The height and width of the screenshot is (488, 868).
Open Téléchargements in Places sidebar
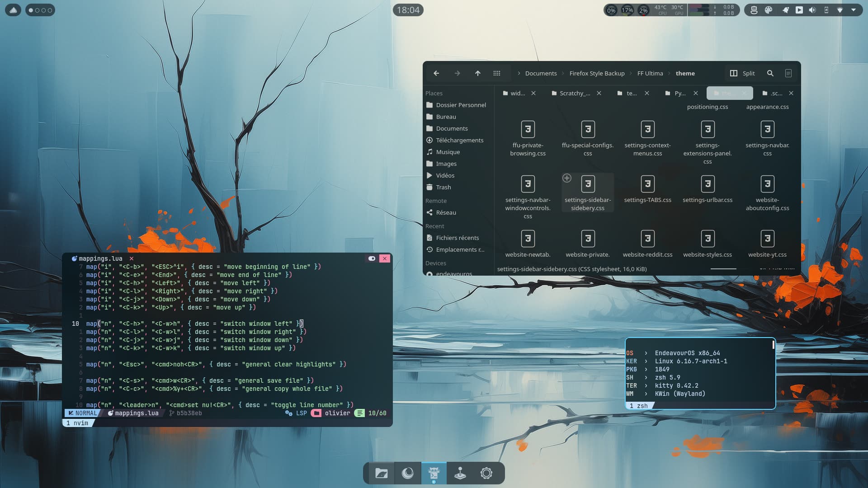click(459, 140)
